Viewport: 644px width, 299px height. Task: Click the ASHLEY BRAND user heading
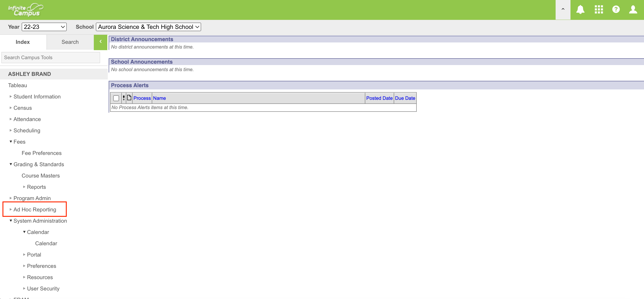pyautogui.click(x=30, y=74)
